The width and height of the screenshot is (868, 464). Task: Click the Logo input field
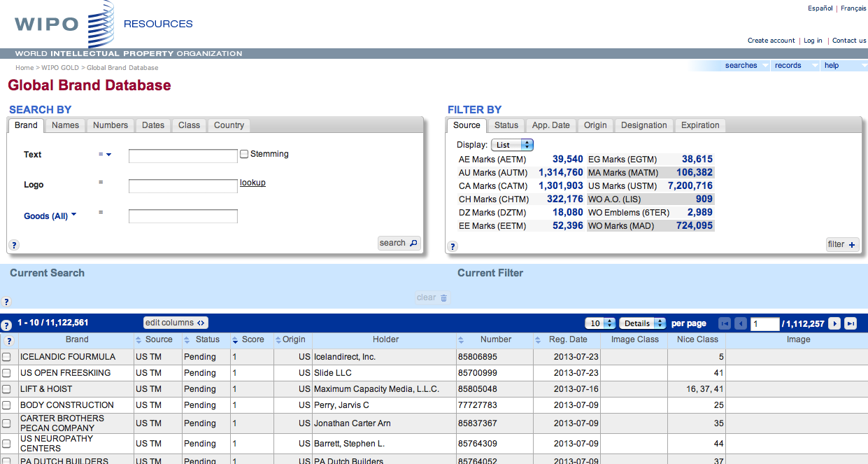coord(183,186)
